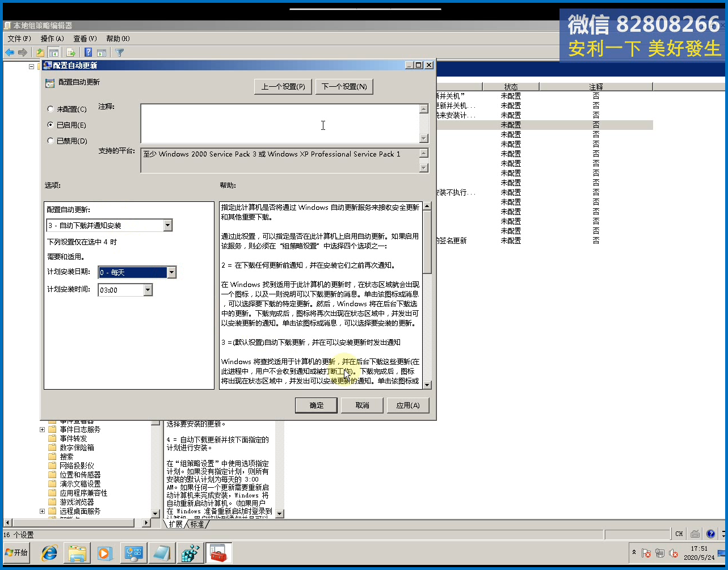The image size is (728, 570).
Task: Show hidden tray icons chevron
Action: point(634,553)
